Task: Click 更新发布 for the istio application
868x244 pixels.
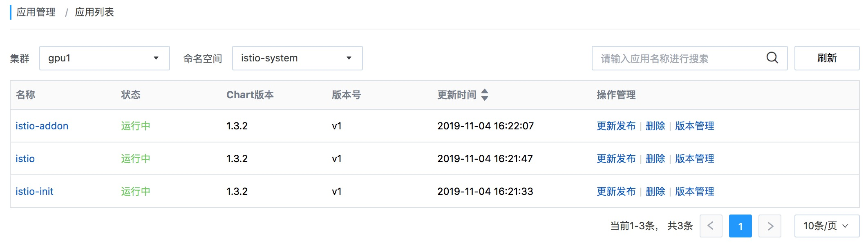Action: (616, 159)
